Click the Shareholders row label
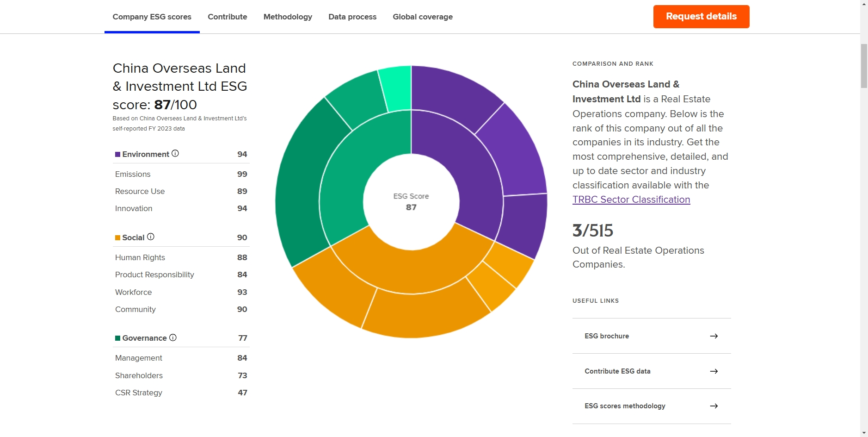868x437 pixels. point(139,375)
